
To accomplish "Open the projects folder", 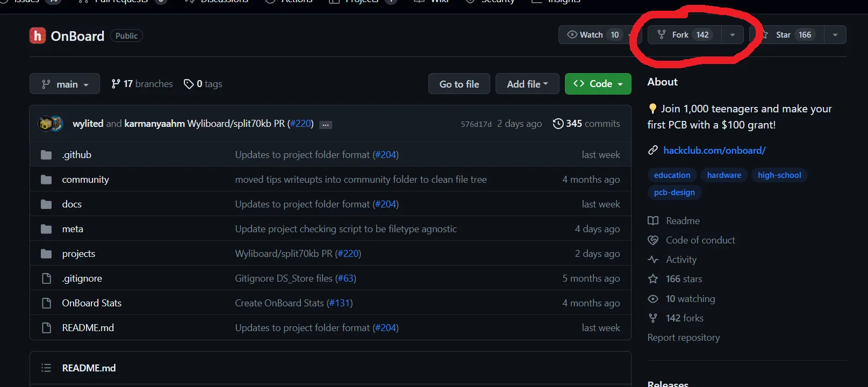I will 78,254.
